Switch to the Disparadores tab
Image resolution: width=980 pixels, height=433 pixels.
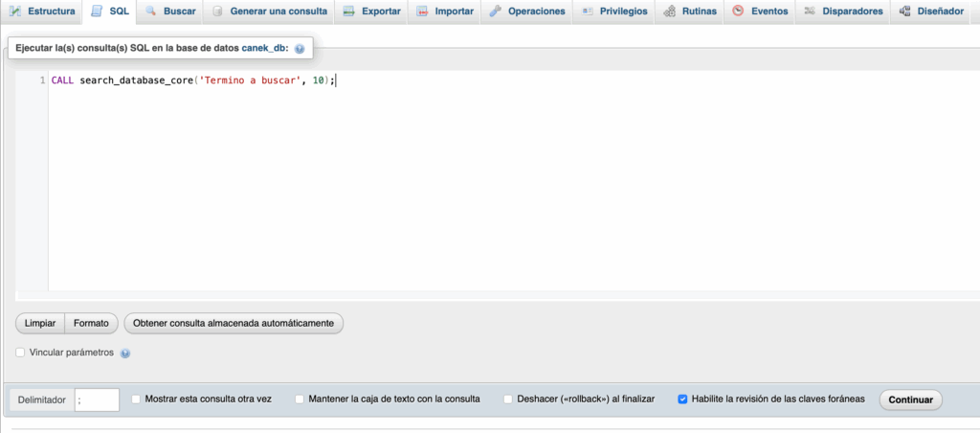(x=843, y=11)
